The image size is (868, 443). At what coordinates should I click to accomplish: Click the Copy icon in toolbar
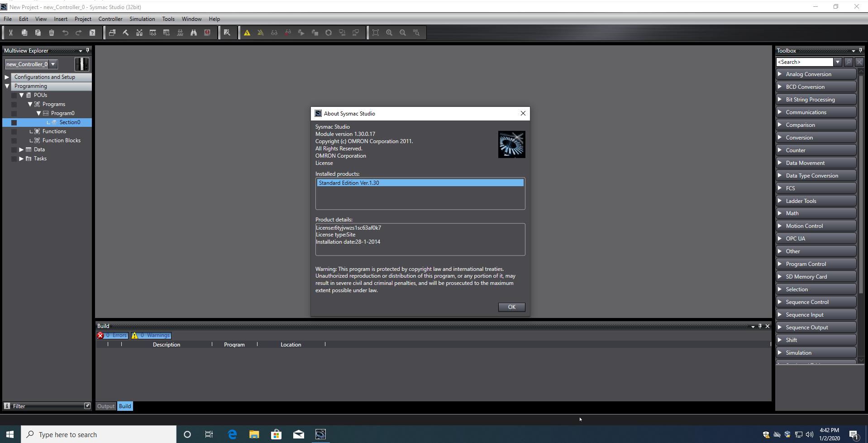[24, 33]
